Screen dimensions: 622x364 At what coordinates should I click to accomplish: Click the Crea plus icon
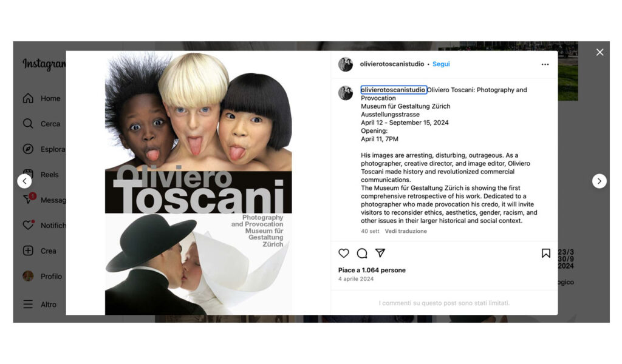[x=28, y=251]
